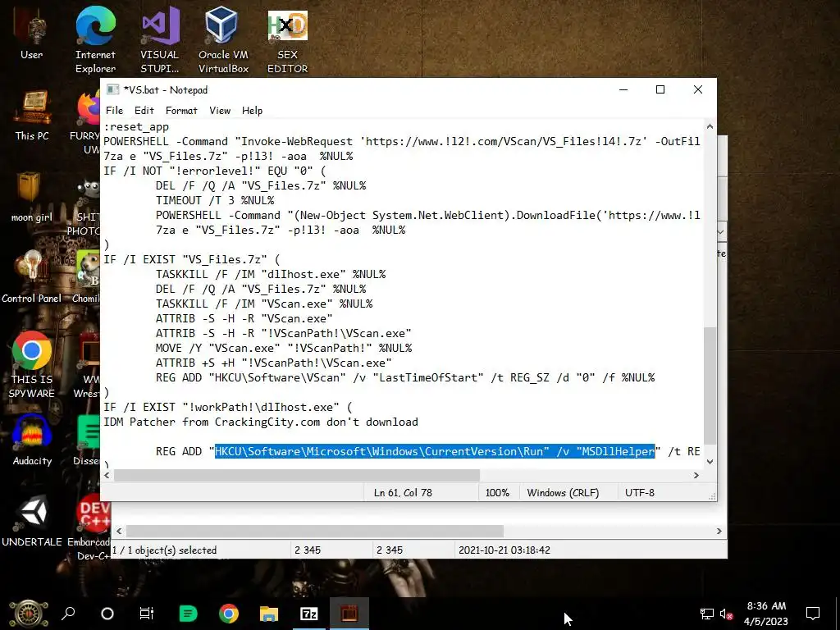Open the green notes app on taskbar
This screenshot has width=840, height=630.
(188, 614)
